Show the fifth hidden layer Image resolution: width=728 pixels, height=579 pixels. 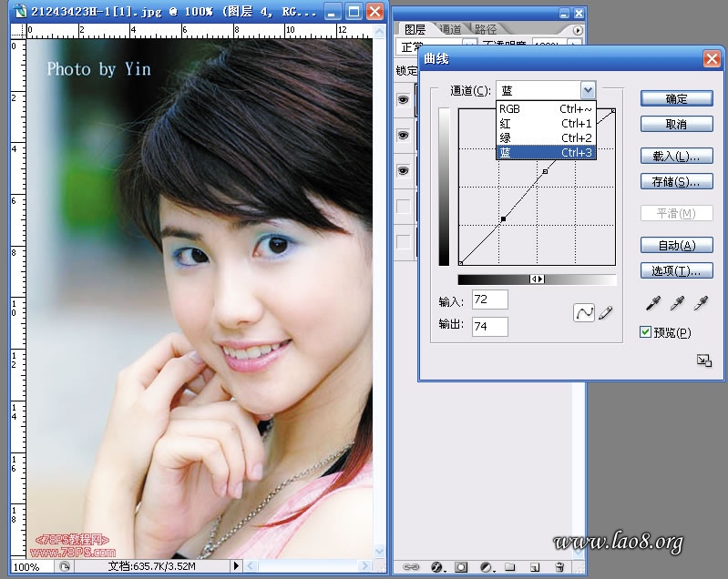point(404,242)
